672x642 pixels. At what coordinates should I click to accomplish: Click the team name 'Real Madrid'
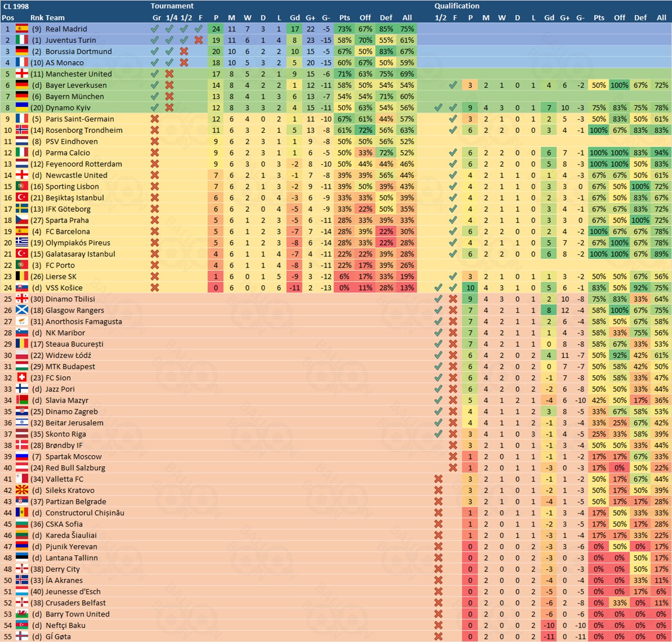66,29
